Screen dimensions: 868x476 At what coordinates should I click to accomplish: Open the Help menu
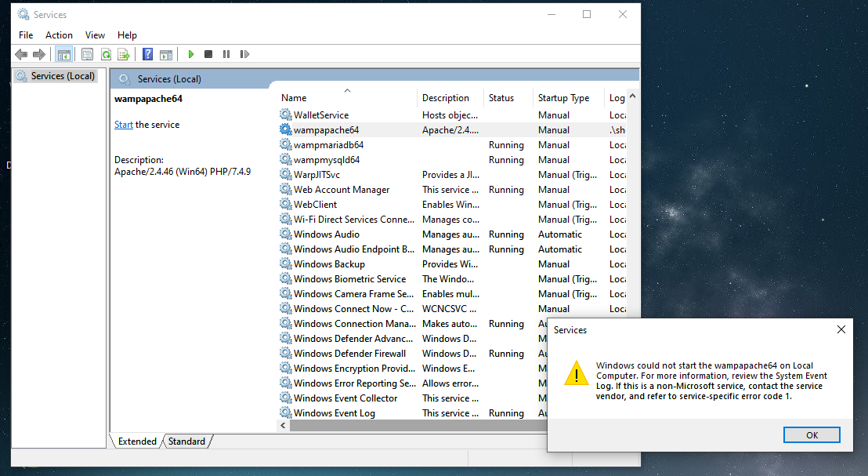point(127,35)
